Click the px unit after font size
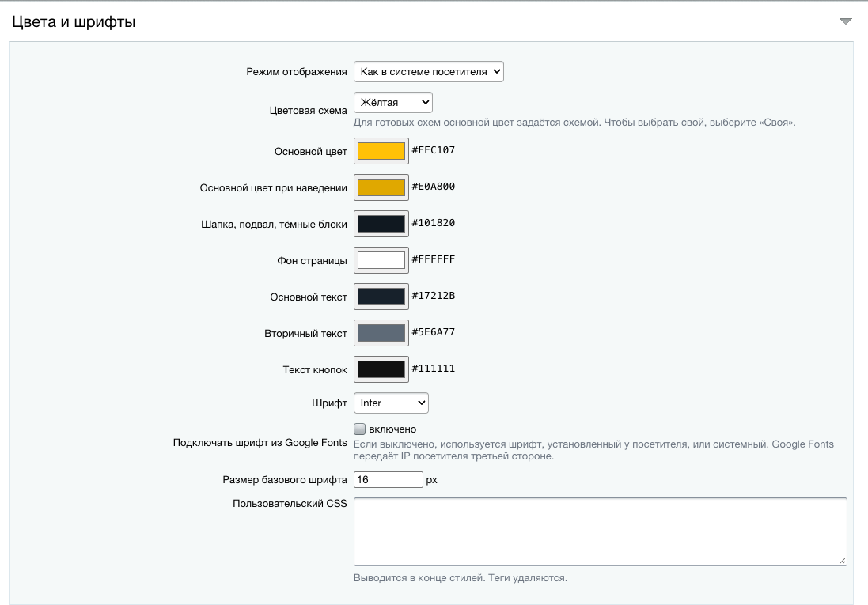Viewport: 868px width, 605px height. [x=432, y=480]
